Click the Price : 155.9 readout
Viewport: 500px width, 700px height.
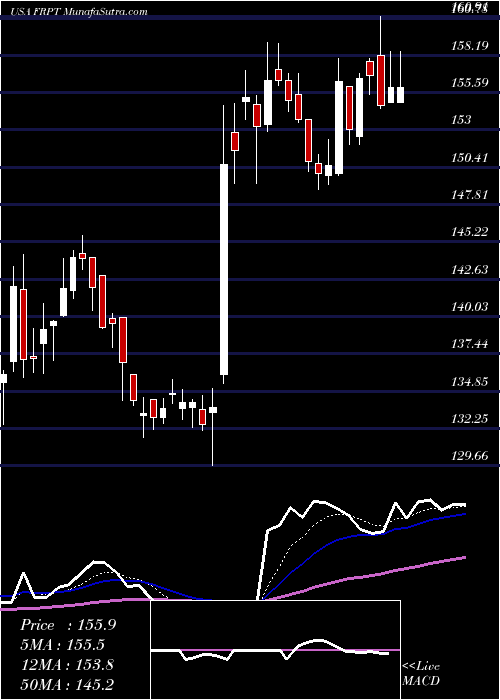click(x=68, y=625)
